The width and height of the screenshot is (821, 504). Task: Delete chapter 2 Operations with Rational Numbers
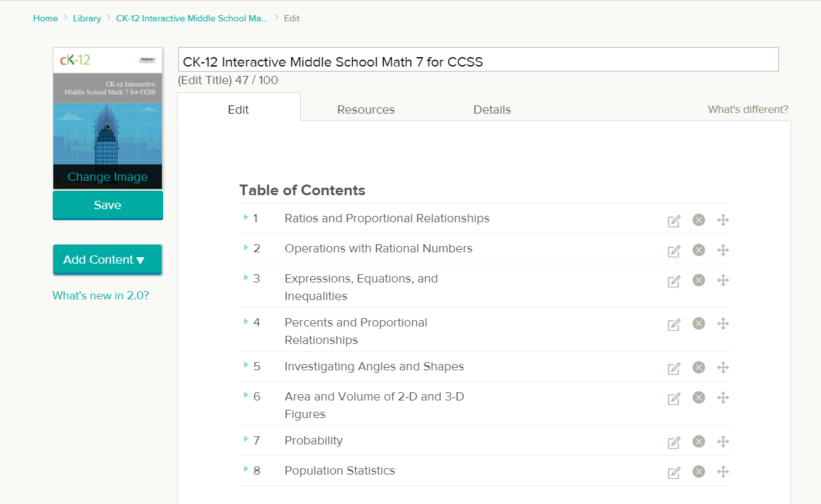click(699, 250)
